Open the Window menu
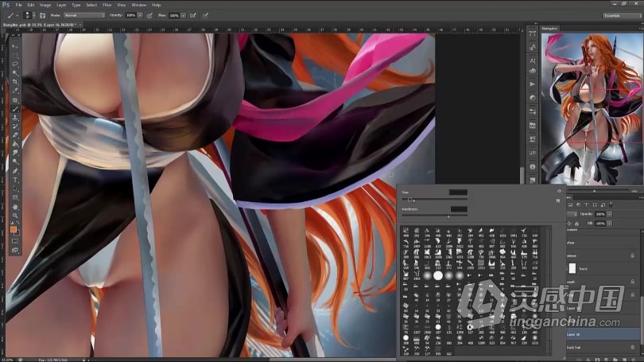 click(x=139, y=5)
